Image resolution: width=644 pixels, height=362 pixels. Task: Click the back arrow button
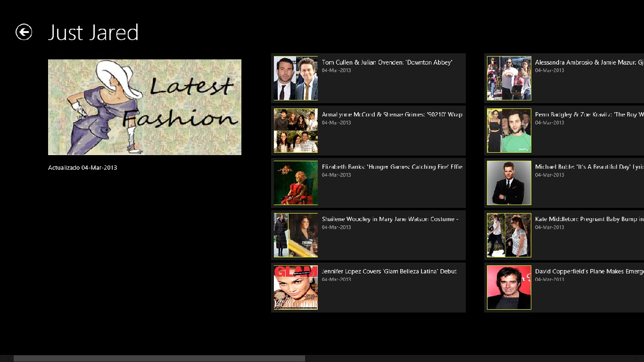click(24, 32)
